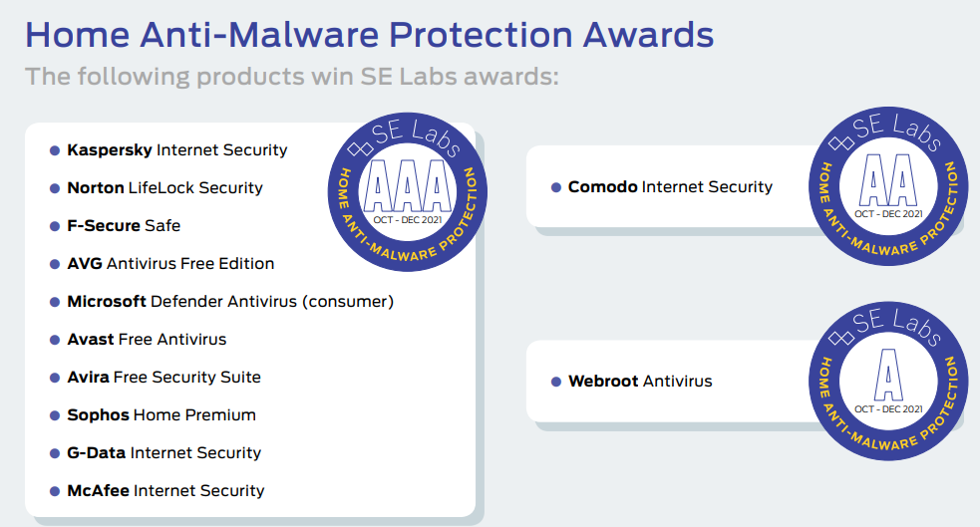Click AVG Antivirus Free Edition
This screenshot has height=527, width=980.
click(x=170, y=264)
